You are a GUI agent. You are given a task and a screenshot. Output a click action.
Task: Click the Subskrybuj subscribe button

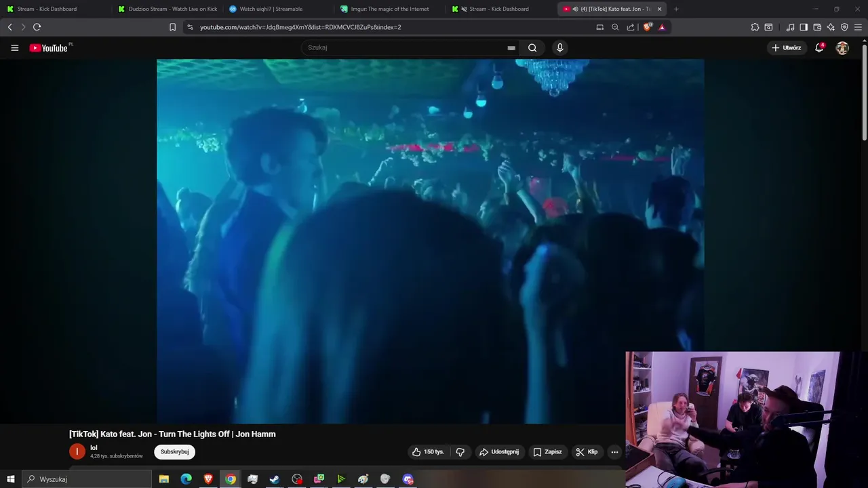tap(174, 452)
